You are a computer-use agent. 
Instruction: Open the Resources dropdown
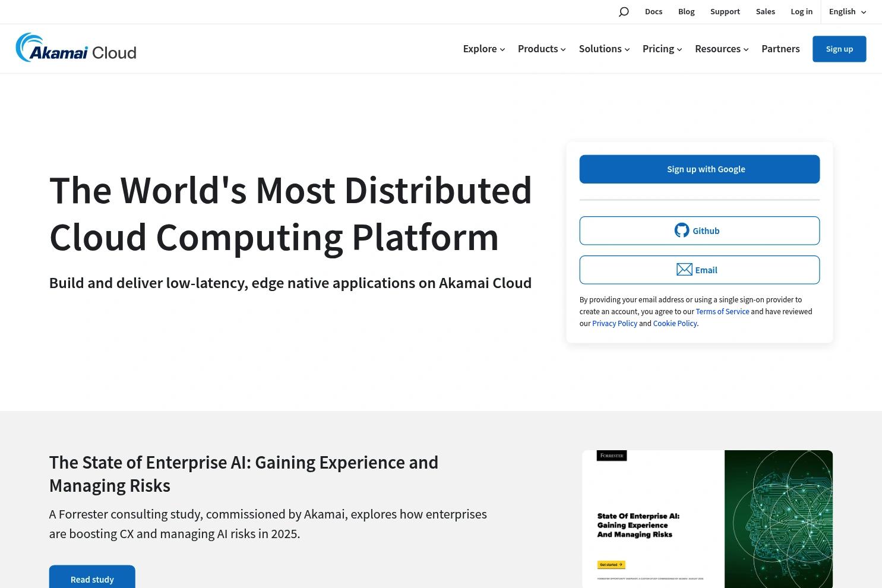(x=722, y=49)
